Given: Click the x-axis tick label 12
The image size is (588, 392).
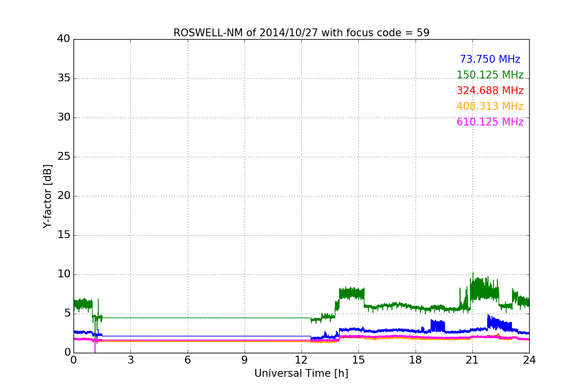Looking at the screenshot, I should [301, 360].
